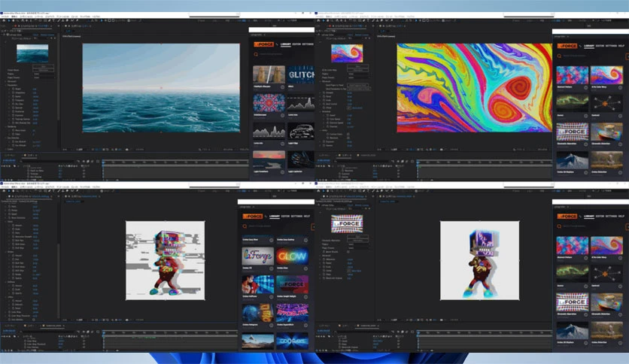
Task: Click the circle icon under the kaleidoscope preset thumbnail
Action: coord(282,116)
